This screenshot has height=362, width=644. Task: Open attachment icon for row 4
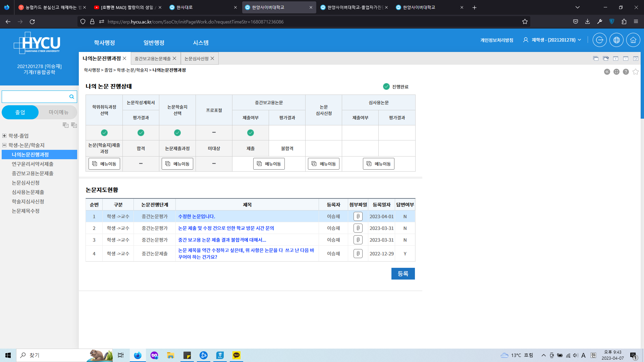(x=358, y=254)
